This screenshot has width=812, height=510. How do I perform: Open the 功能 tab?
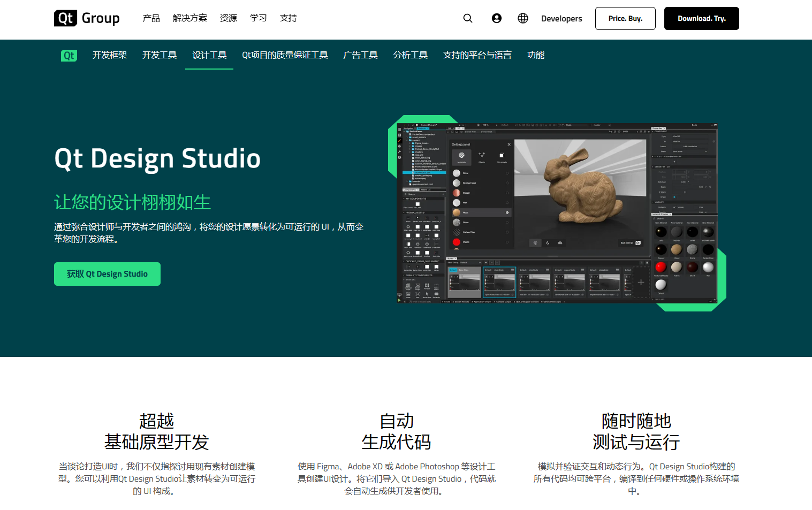[x=536, y=55]
